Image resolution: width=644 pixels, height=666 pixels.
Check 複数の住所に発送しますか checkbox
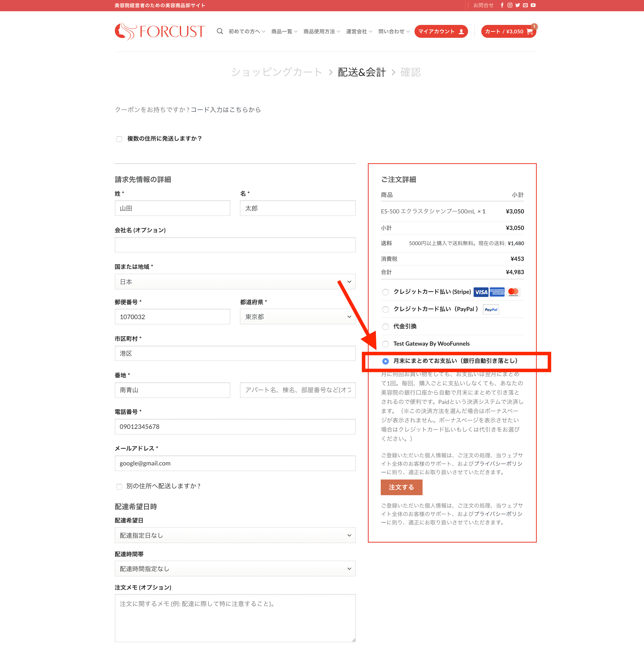pyautogui.click(x=119, y=139)
